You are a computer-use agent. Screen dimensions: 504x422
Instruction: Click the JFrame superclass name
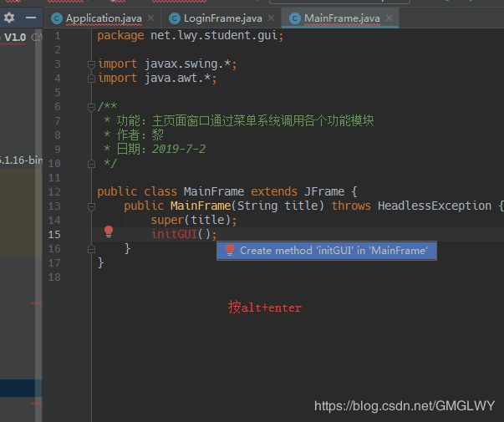click(324, 191)
